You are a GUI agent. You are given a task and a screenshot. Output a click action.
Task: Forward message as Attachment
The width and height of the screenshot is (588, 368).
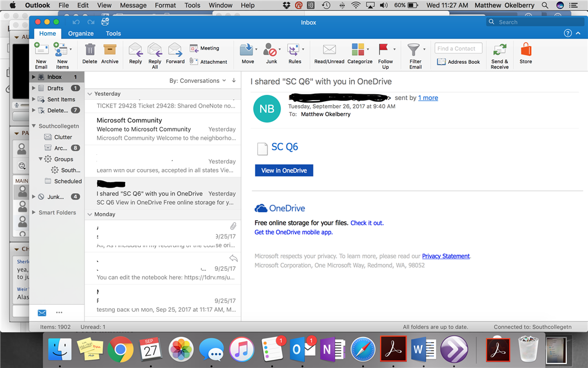click(208, 62)
